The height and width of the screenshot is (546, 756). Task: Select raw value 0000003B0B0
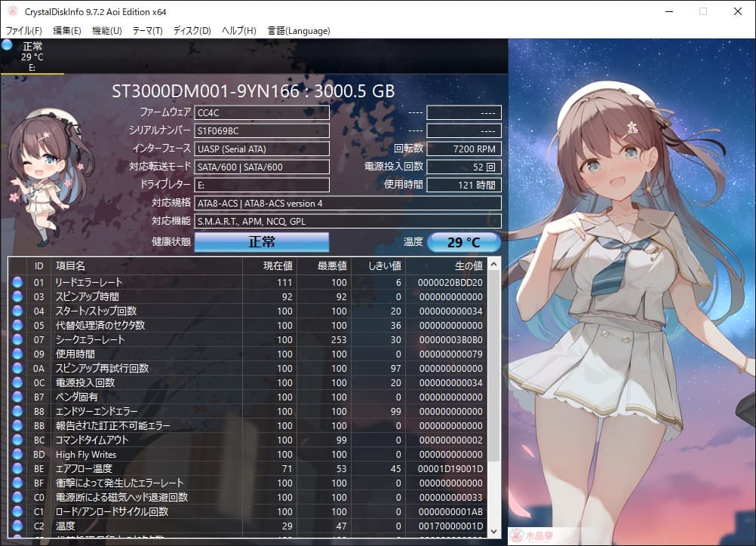[x=450, y=340]
